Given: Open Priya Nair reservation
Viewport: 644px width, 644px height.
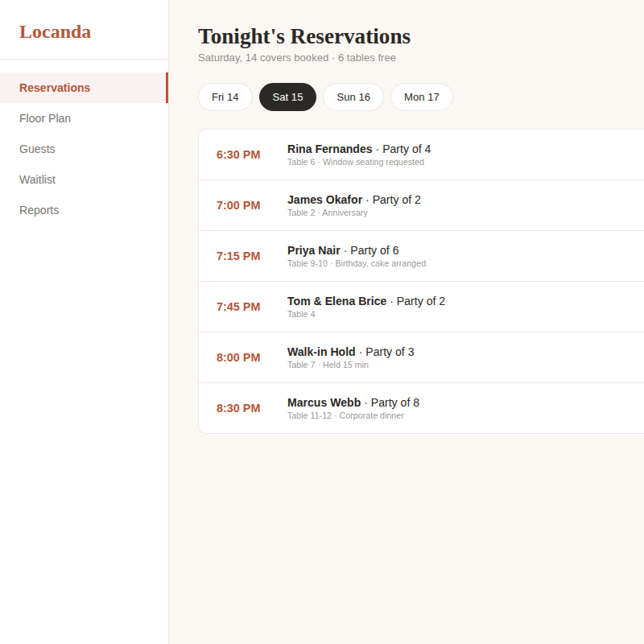Looking at the screenshot, I should coord(421,256).
